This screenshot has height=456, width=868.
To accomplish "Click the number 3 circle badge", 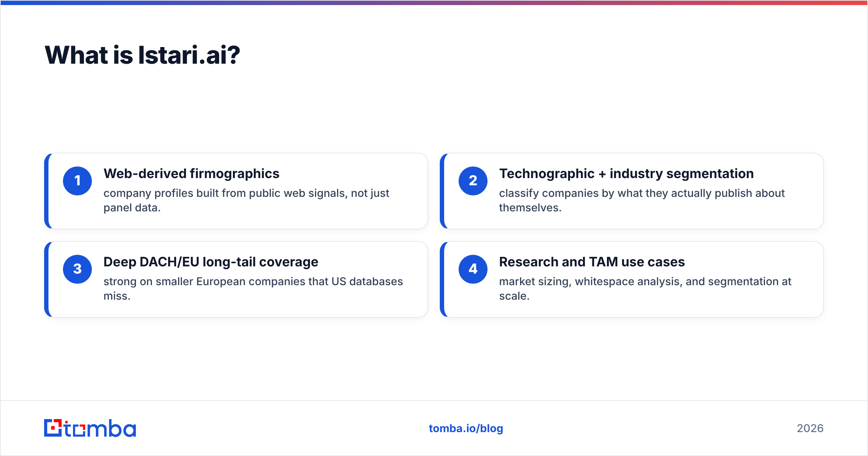I will [x=77, y=269].
